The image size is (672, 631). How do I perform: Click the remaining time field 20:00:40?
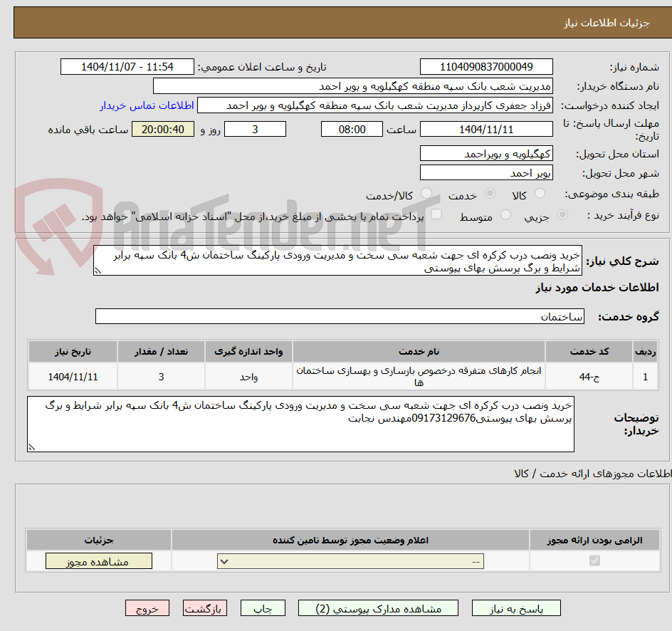(x=163, y=129)
